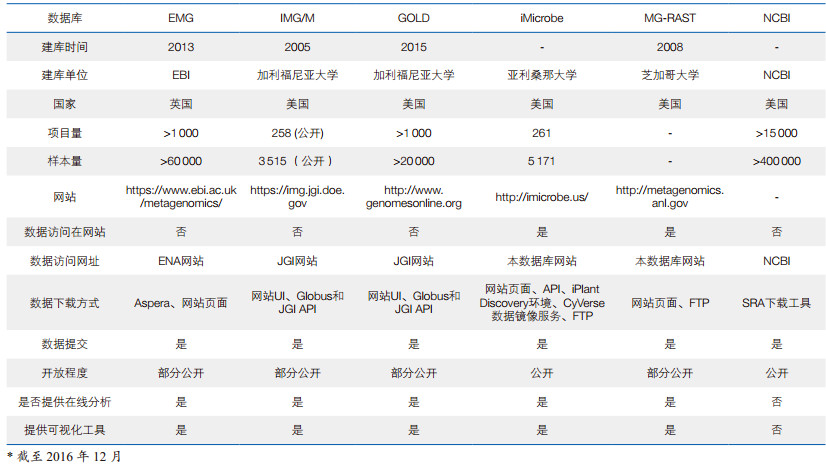Select the >400 000 sample count cell
The image size is (826, 470).
coord(776,161)
